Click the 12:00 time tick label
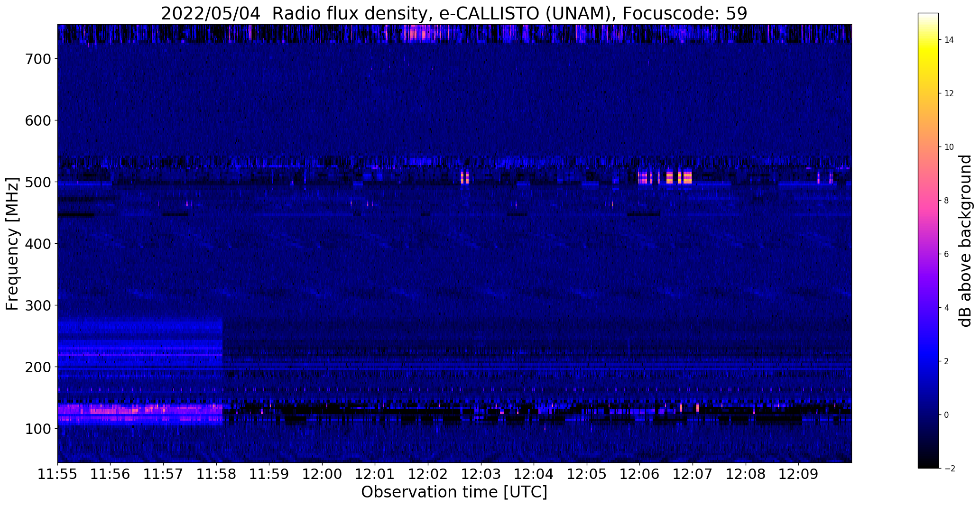Image resolution: width=980 pixels, height=506 pixels. (323, 474)
